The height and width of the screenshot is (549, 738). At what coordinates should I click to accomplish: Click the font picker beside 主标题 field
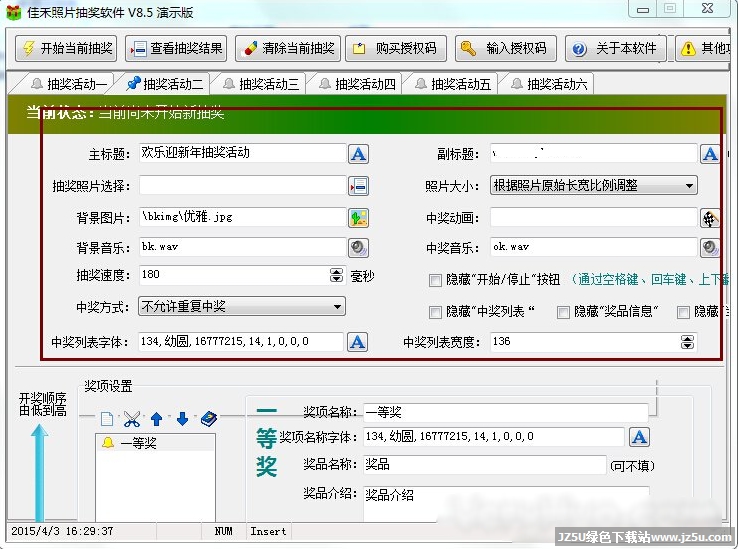pyautogui.click(x=358, y=154)
